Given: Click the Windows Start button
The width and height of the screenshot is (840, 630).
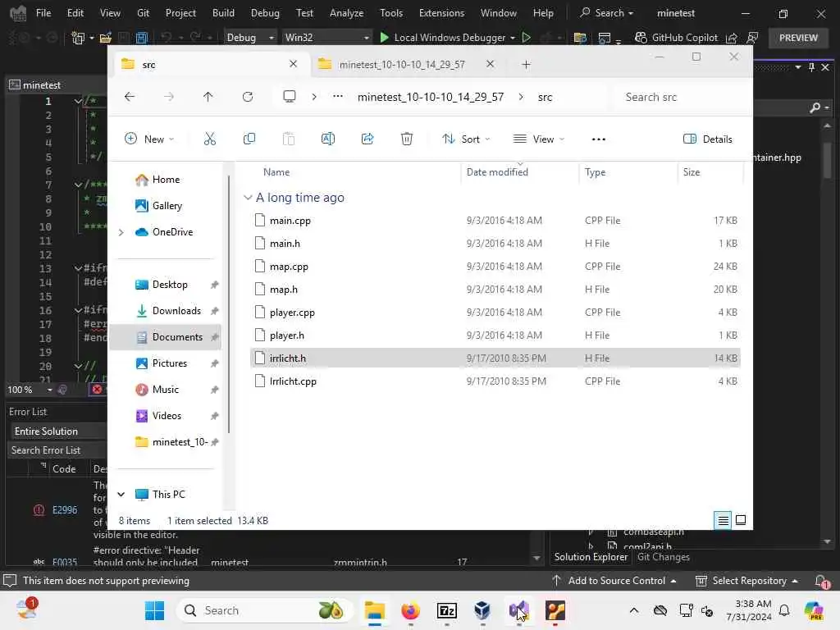Looking at the screenshot, I should tap(155, 610).
